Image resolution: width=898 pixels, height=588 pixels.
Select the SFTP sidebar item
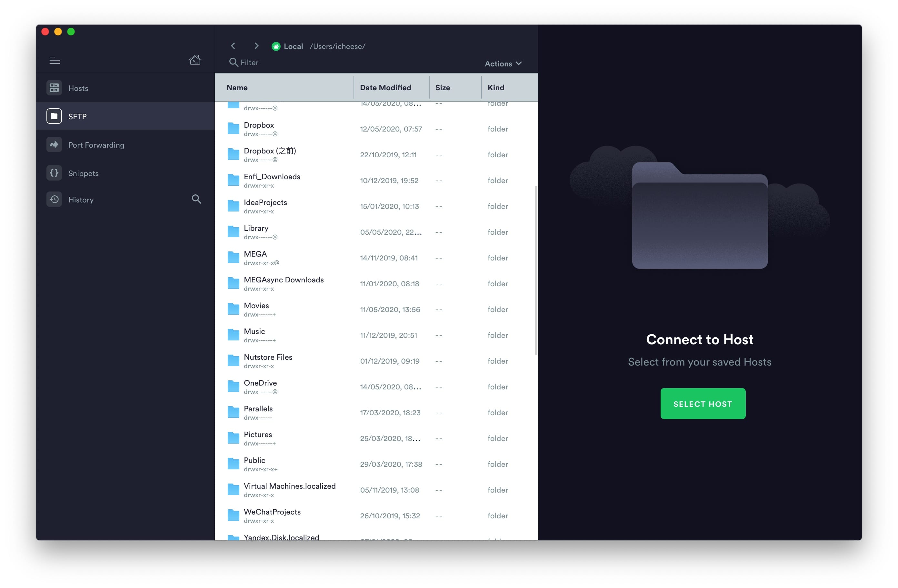[77, 117]
